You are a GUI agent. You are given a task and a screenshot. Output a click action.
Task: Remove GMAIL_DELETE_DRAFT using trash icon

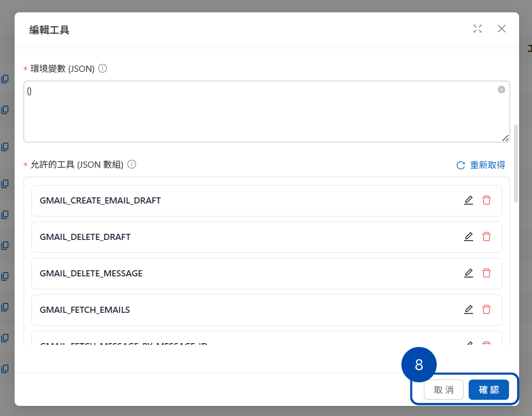[x=487, y=237]
